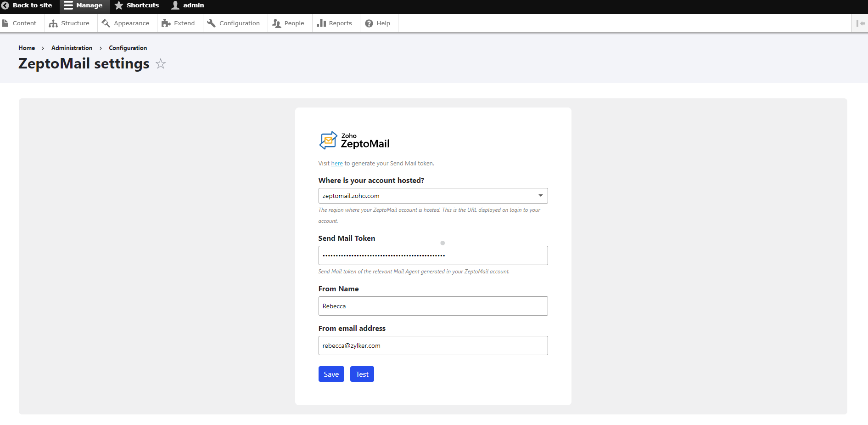Collapse the admin toolbar orientation toggle
Viewport: 868px width, 425px height.
click(x=860, y=23)
